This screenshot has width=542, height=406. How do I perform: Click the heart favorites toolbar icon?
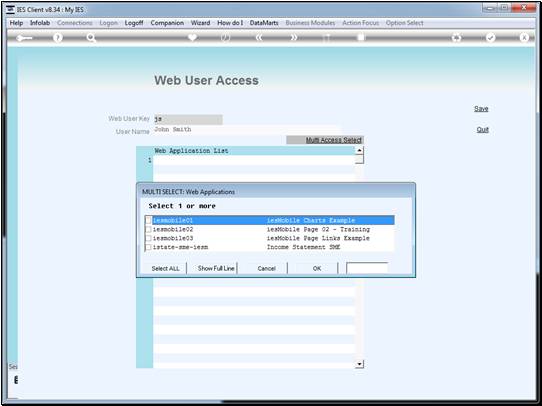click(x=192, y=37)
